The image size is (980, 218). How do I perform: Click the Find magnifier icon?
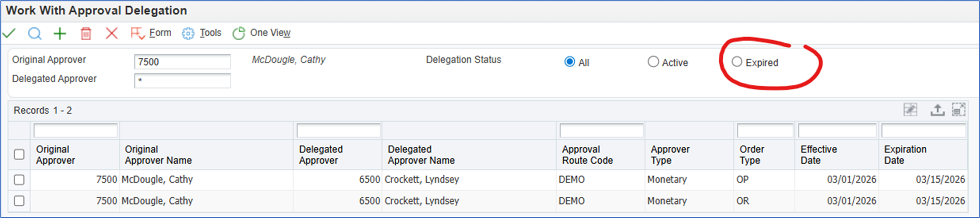(34, 34)
